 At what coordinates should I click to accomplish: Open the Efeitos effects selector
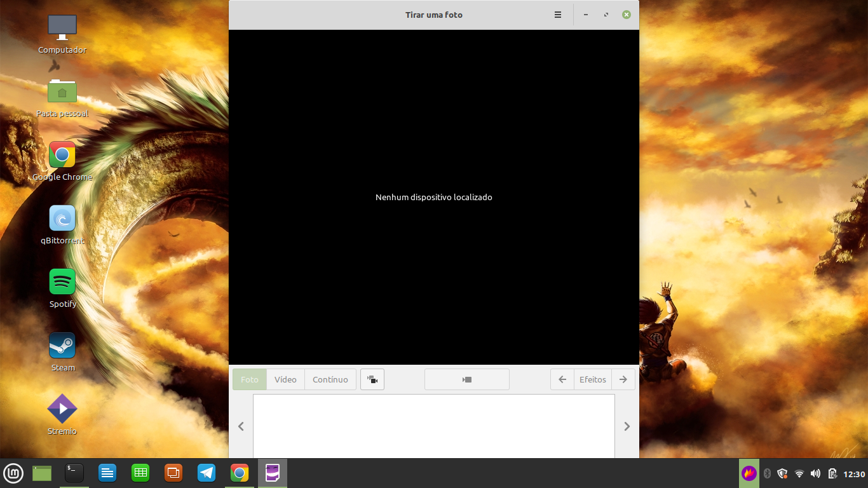(593, 379)
